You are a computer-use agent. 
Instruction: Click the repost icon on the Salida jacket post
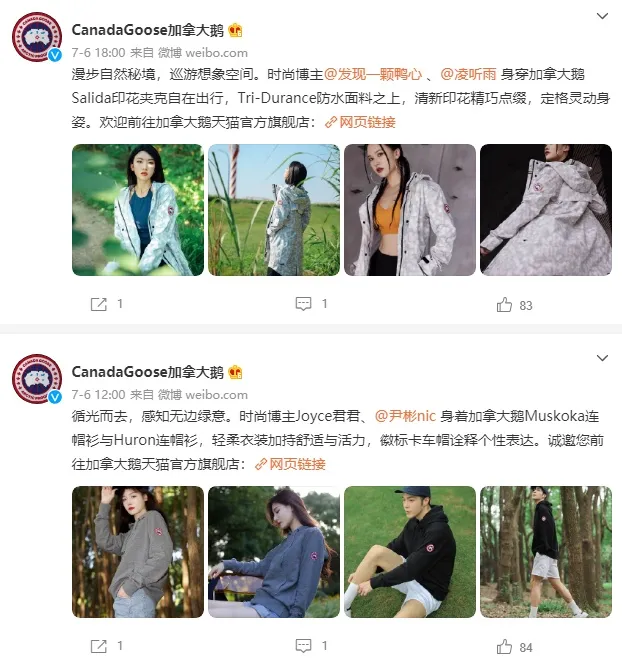coord(99,304)
